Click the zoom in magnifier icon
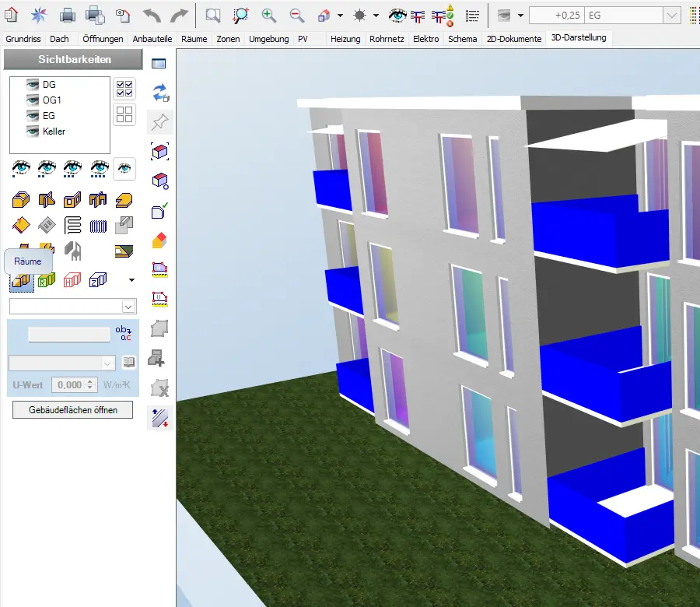 coord(268,14)
